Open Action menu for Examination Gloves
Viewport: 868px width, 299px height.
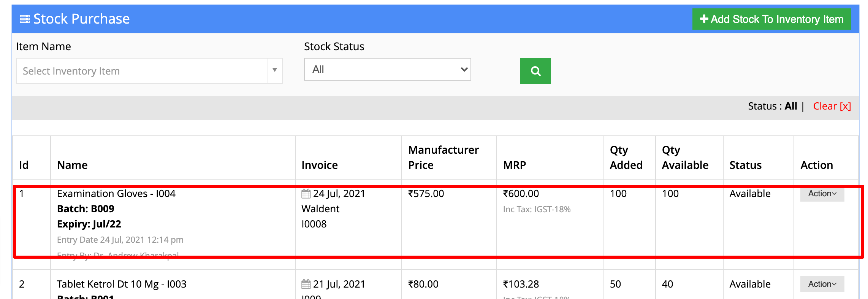click(x=822, y=194)
